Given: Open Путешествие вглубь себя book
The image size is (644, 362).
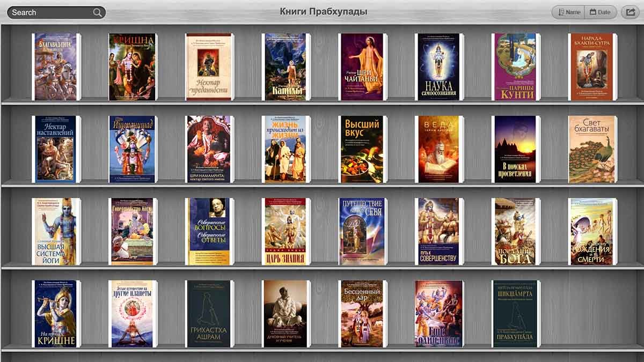Looking at the screenshot, I should (362, 232).
